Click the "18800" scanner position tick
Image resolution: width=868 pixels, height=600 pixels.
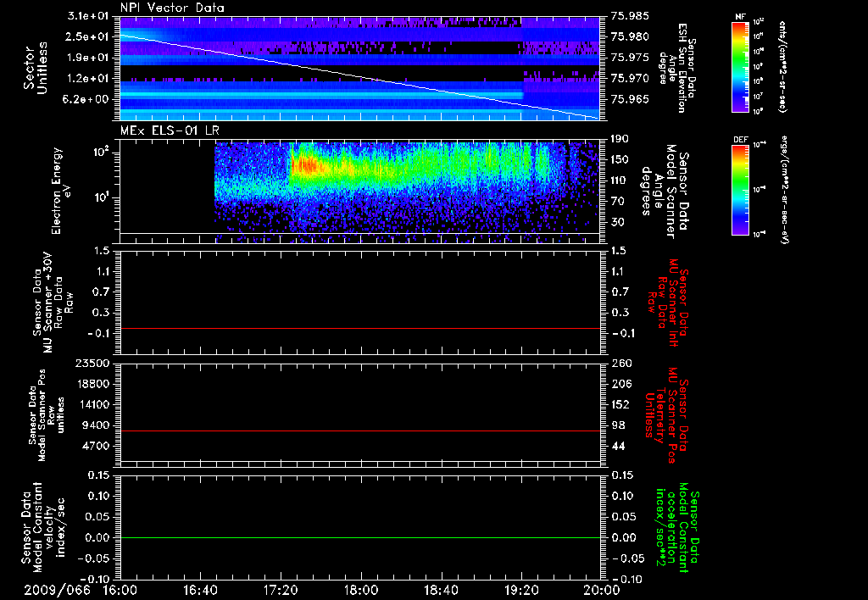92,384
